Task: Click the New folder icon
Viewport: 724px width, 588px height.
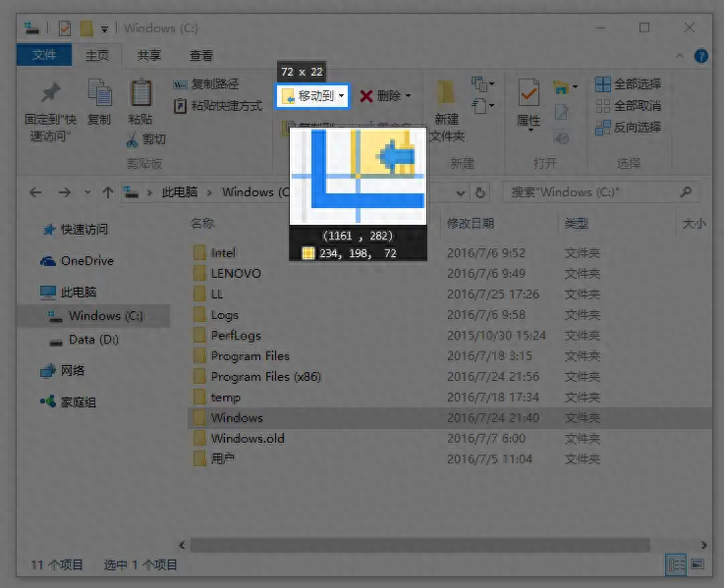Action: coord(446,93)
